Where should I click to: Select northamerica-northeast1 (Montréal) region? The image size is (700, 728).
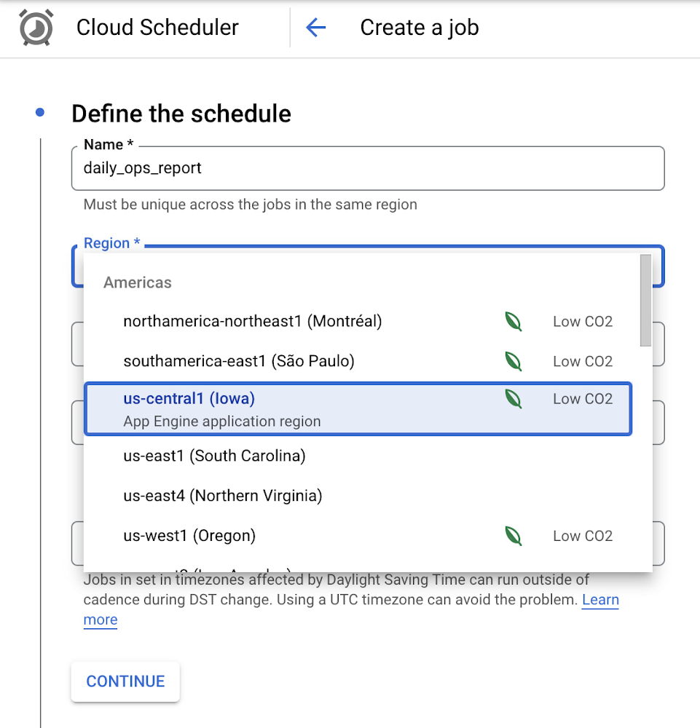coord(252,321)
